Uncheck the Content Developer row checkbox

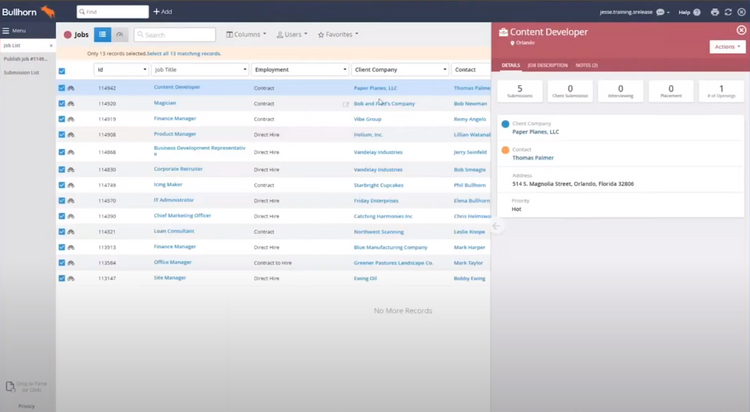tap(62, 88)
